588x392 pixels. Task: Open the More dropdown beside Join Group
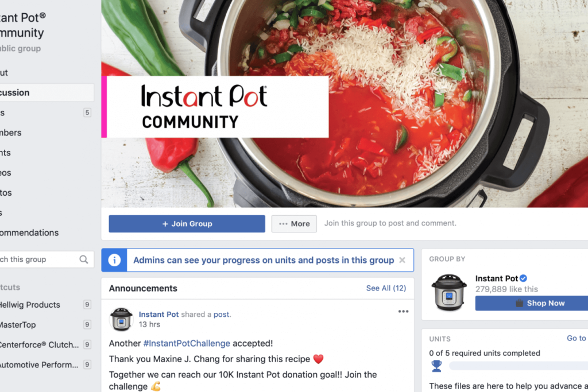click(x=294, y=224)
